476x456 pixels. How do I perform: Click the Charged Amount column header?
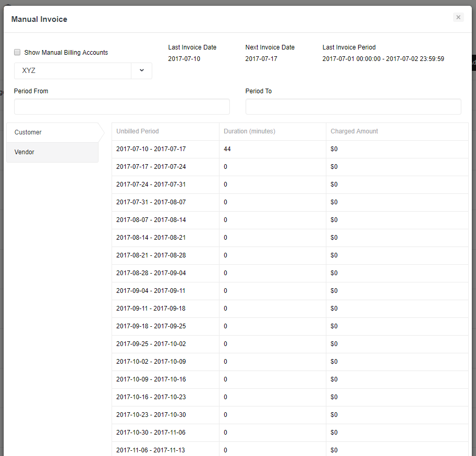pos(355,131)
